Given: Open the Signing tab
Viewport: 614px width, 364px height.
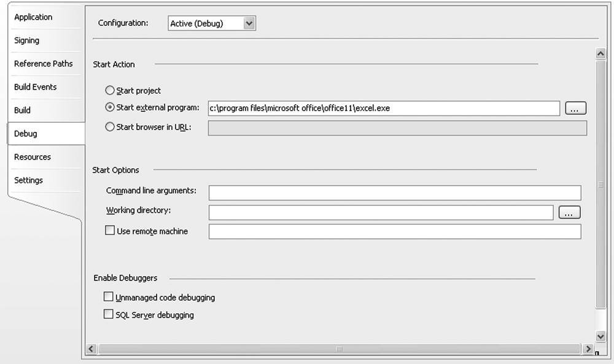Looking at the screenshot, I should (26, 41).
